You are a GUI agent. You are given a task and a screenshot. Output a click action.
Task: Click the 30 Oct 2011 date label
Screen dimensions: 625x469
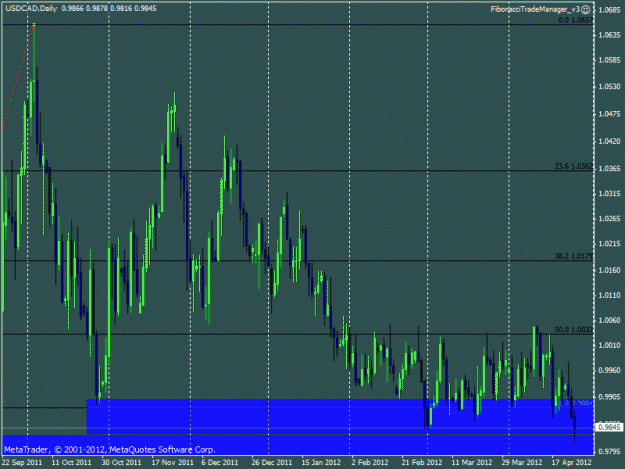(121, 463)
